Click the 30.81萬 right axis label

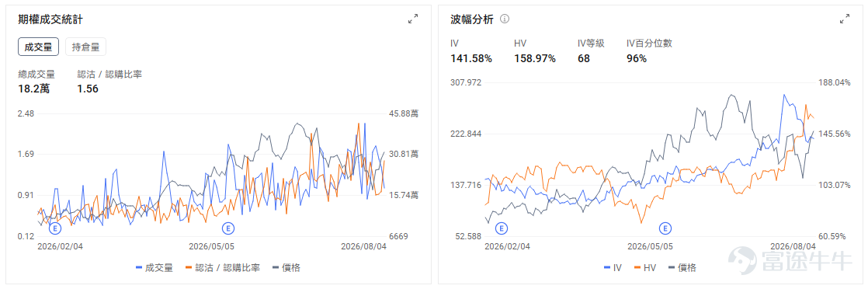[404, 154]
